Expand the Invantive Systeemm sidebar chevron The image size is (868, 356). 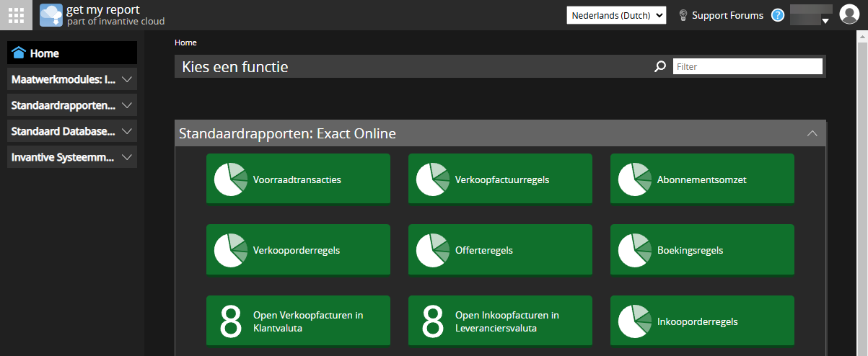[127, 157]
